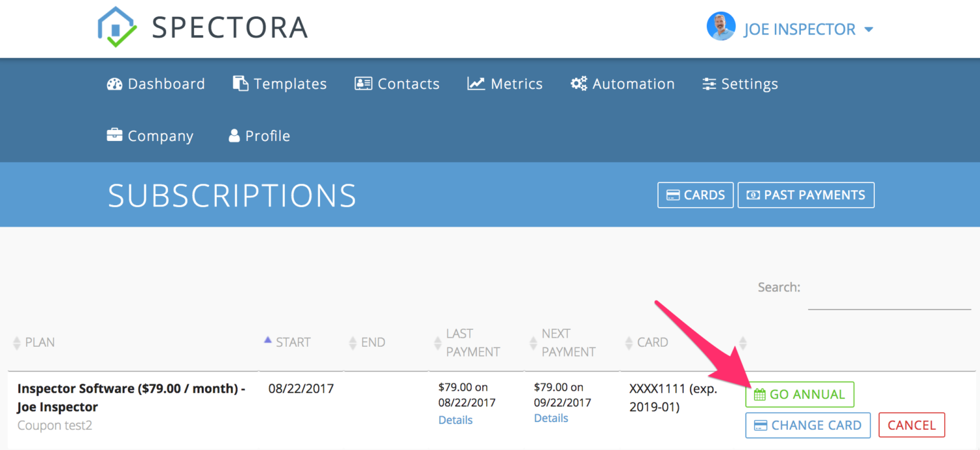Click the calendar icon in GO ANNUAL
The width and height of the screenshot is (980, 450).
click(x=760, y=394)
